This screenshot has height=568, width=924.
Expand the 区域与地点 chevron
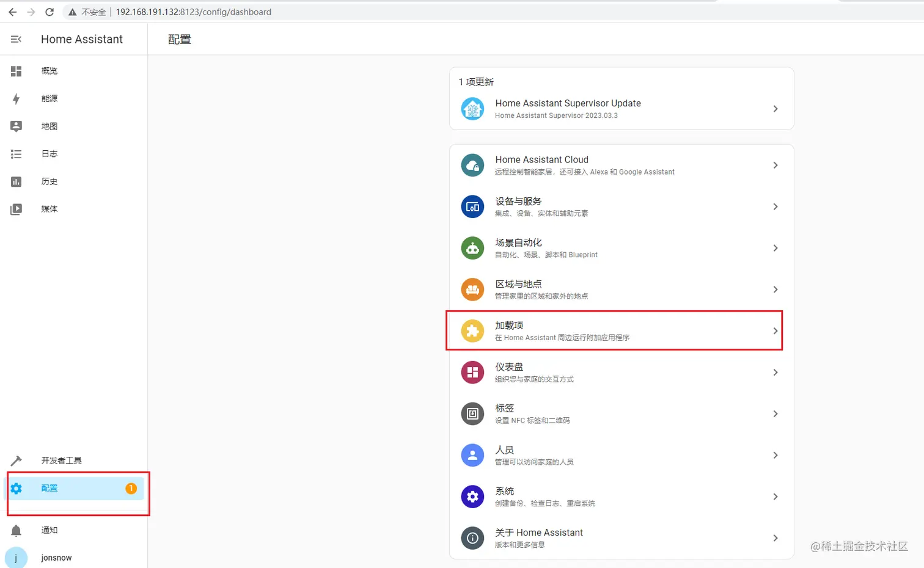[775, 289]
